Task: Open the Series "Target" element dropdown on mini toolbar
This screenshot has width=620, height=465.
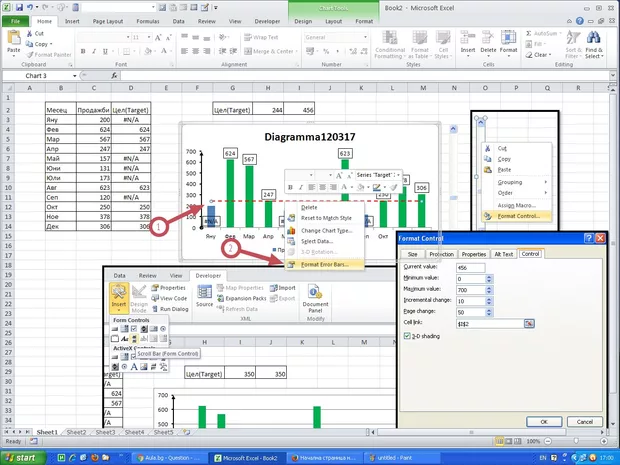Action: click(x=398, y=175)
